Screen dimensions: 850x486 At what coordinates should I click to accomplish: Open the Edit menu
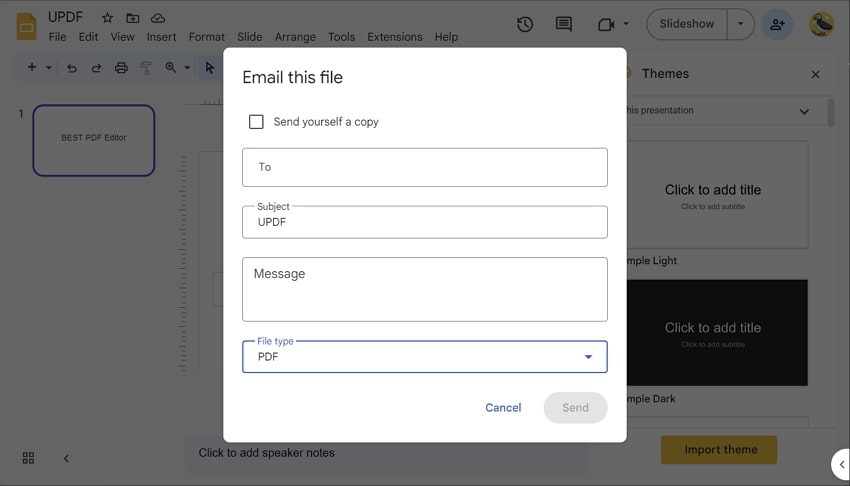[x=88, y=37]
